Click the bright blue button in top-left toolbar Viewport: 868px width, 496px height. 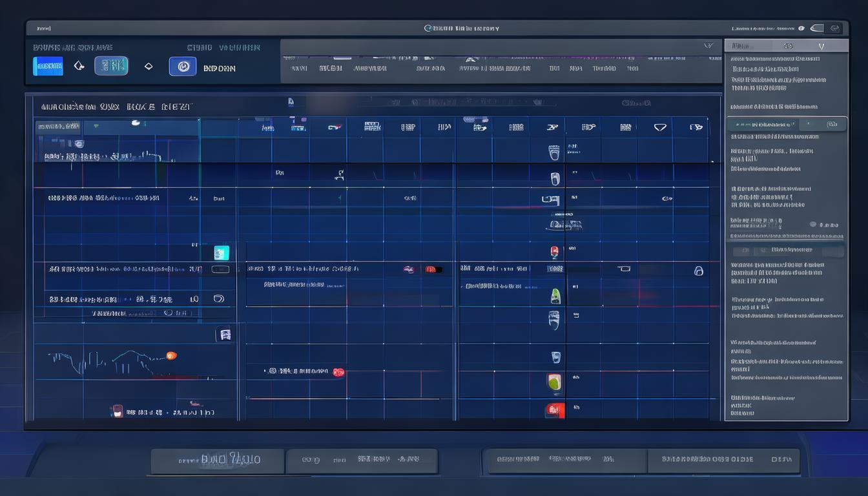pos(48,66)
